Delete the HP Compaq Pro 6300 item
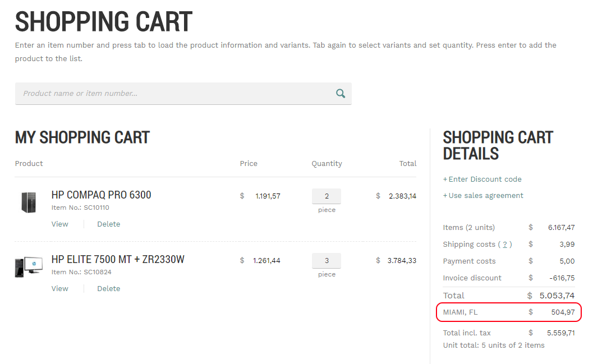593x364 pixels. point(108,224)
